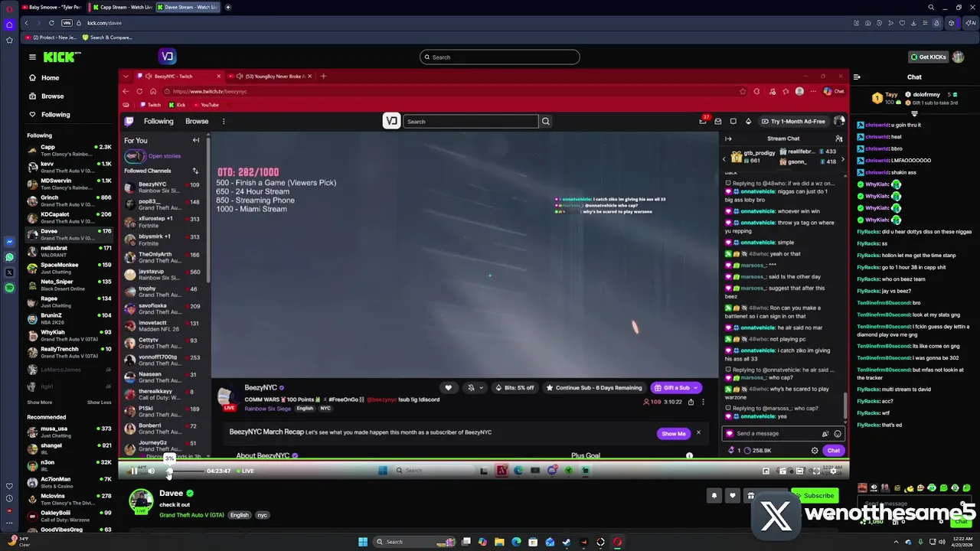Sort Twitch Followed Channels list
980x551 pixels.
pos(195,171)
